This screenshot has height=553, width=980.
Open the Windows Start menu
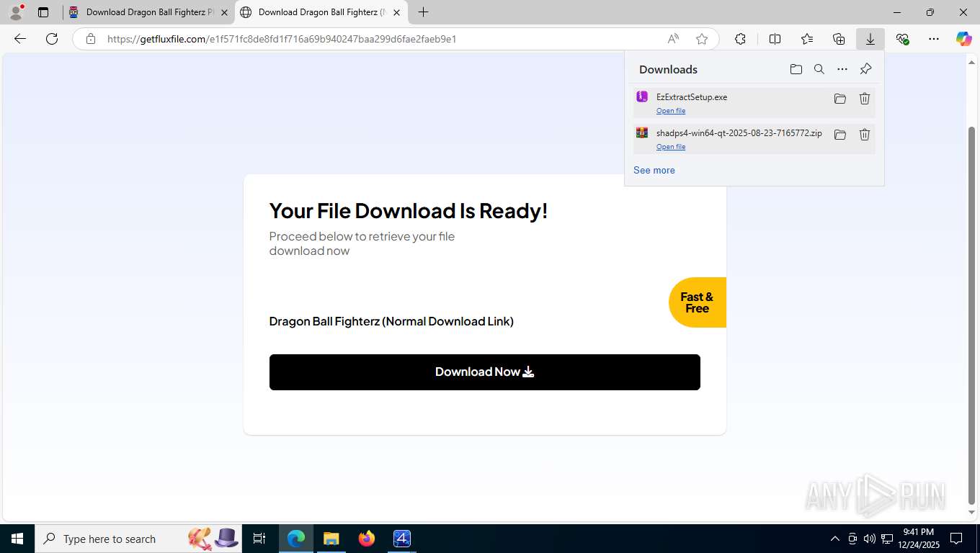click(x=17, y=539)
